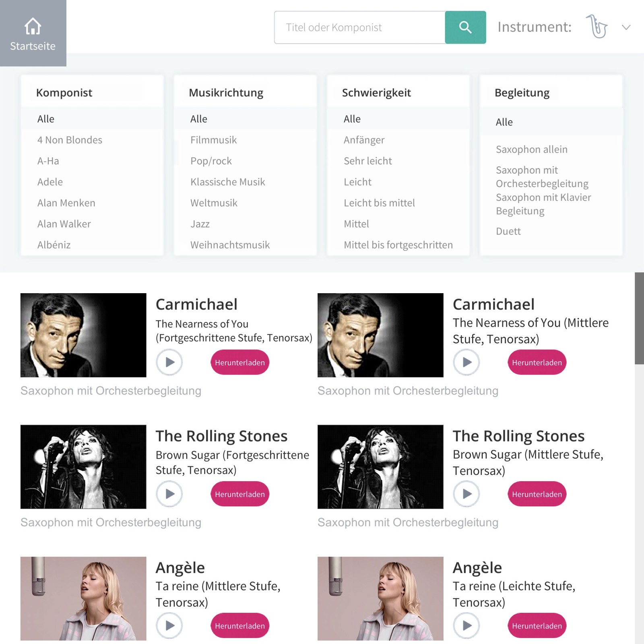Open Ta reine (Leichte Stufe, Tenorsax) title
Screen dimensions: 644x644
[x=514, y=594]
